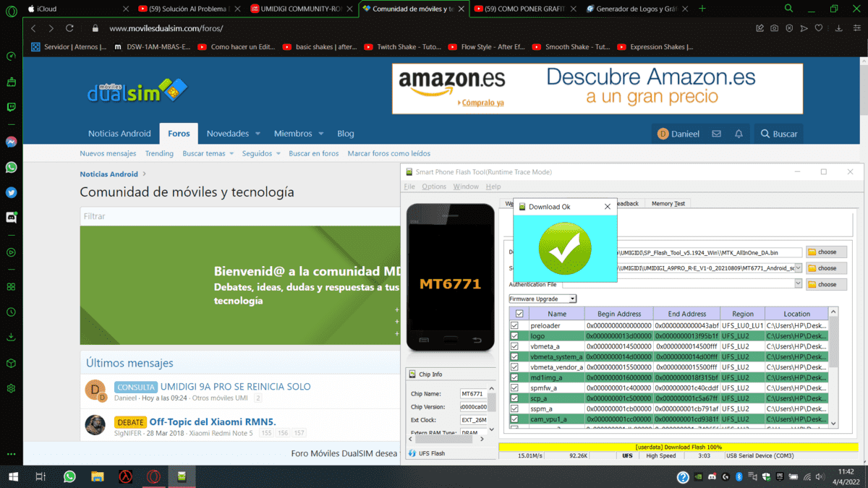This screenshot has height=488, width=868.
Task: Uncheck the md1img_a partition checkbox
Action: pos(514,377)
